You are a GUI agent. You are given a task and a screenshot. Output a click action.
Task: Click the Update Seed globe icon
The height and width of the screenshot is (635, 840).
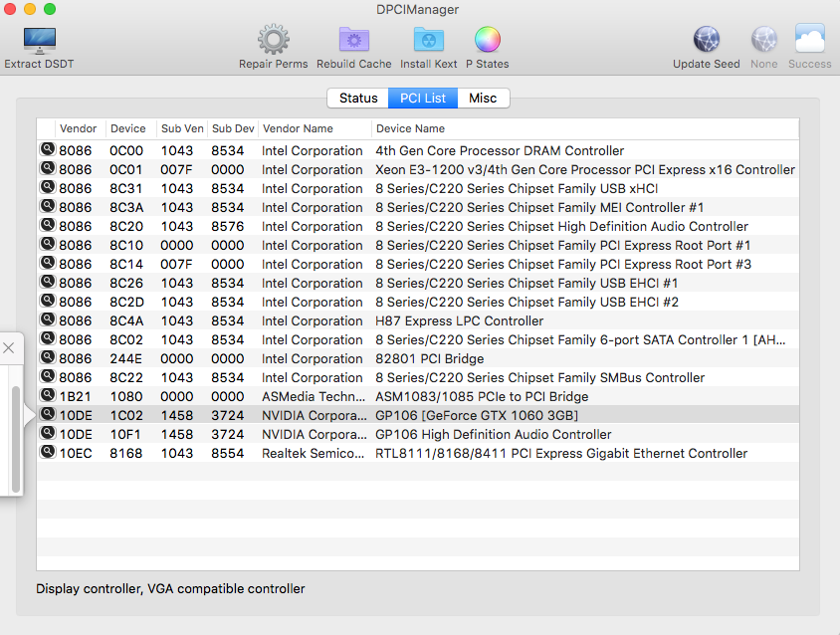coord(706,40)
